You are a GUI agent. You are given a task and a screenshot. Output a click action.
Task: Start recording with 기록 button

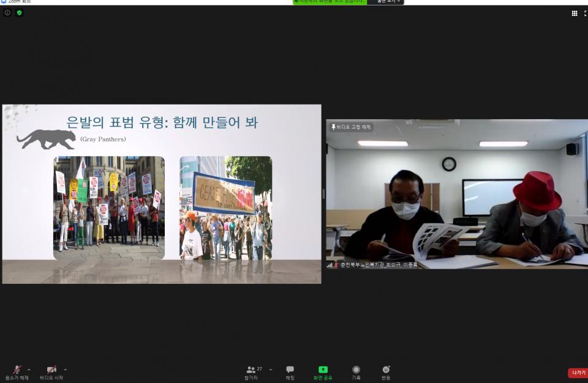pyautogui.click(x=356, y=373)
